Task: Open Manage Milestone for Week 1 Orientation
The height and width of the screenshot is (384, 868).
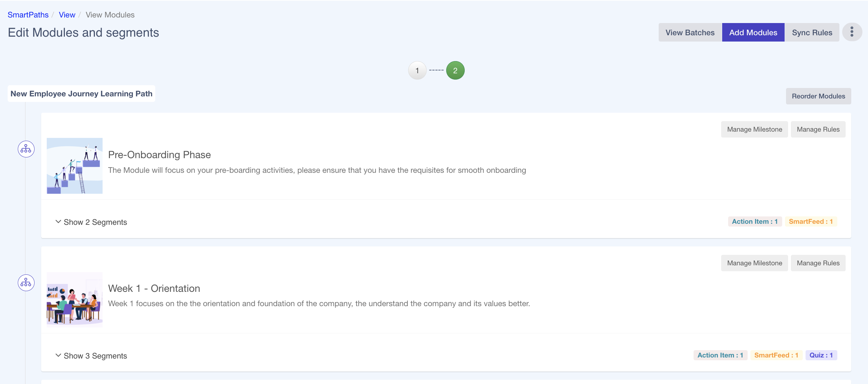Action: click(x=754, y=263)
